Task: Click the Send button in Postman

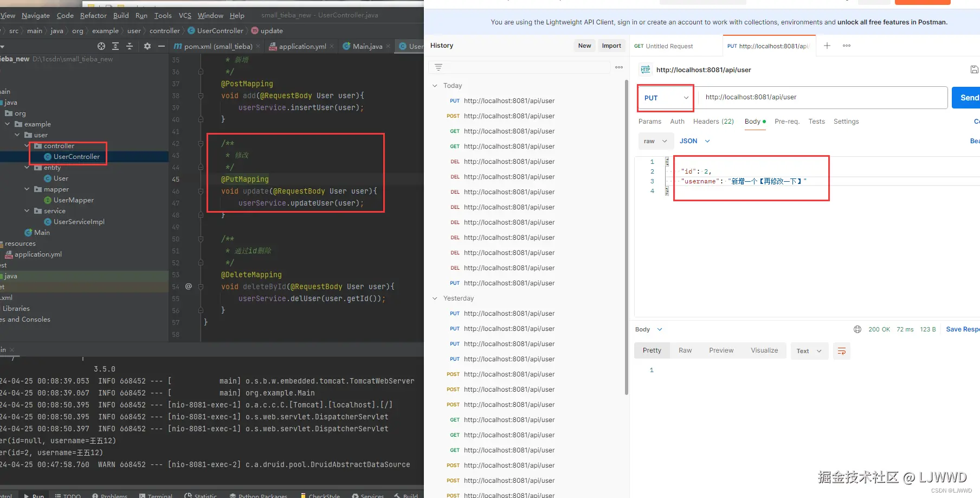Action: pos(966,98)
